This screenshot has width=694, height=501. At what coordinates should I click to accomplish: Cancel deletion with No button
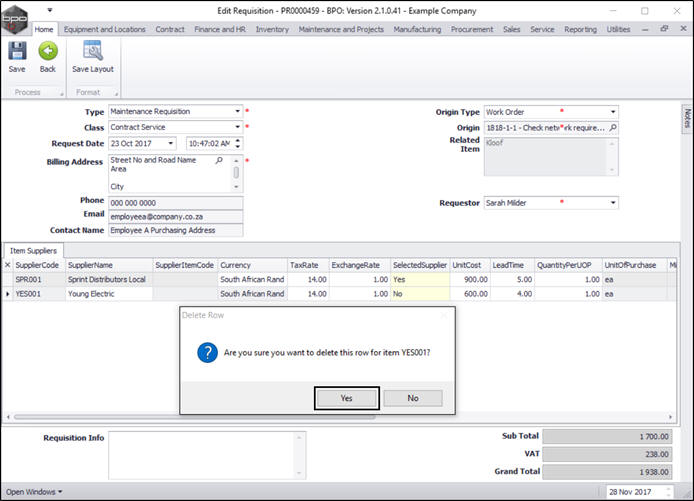pos(413,398)
